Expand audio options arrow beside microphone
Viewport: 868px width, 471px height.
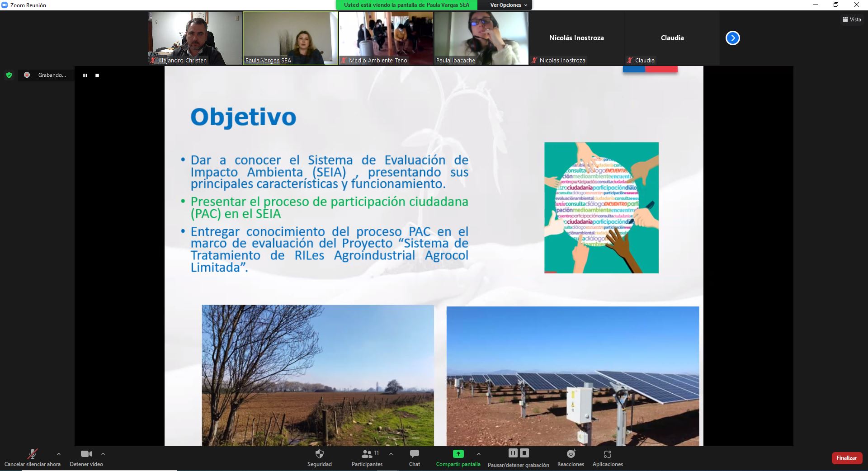pyautogui.click(x=58, y=454)
